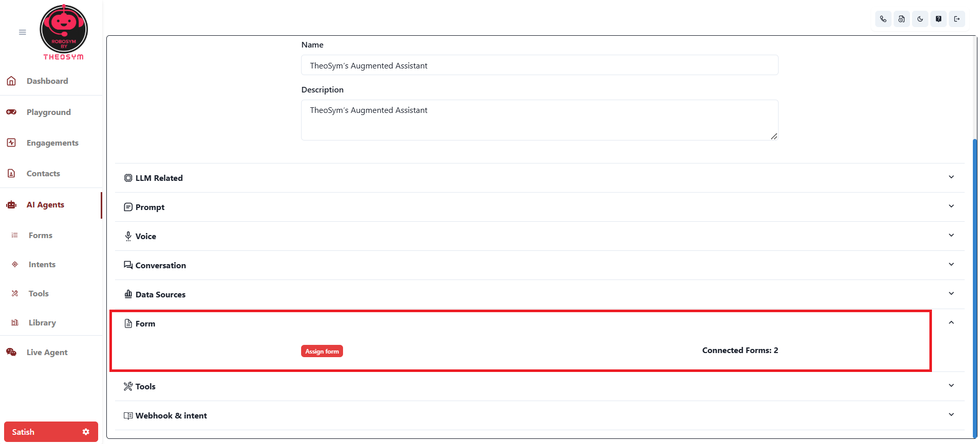Viewport: 980px width, 444px height.
Task: Click the Conversation section title
Action: 161,265
